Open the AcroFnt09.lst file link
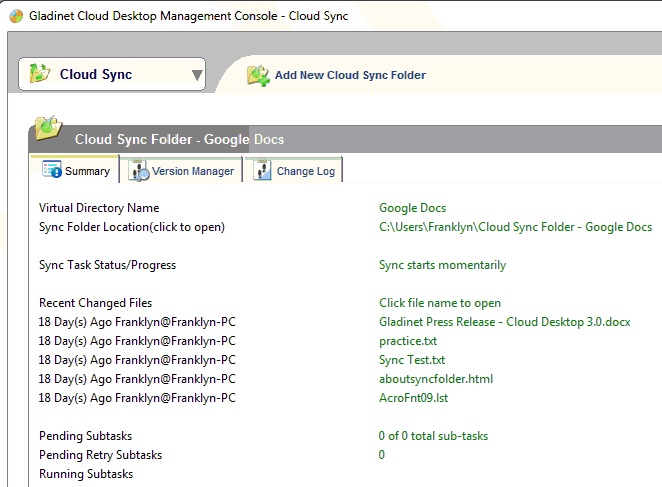The width and height of the screenshot is (662, 487). pos(413,398)
